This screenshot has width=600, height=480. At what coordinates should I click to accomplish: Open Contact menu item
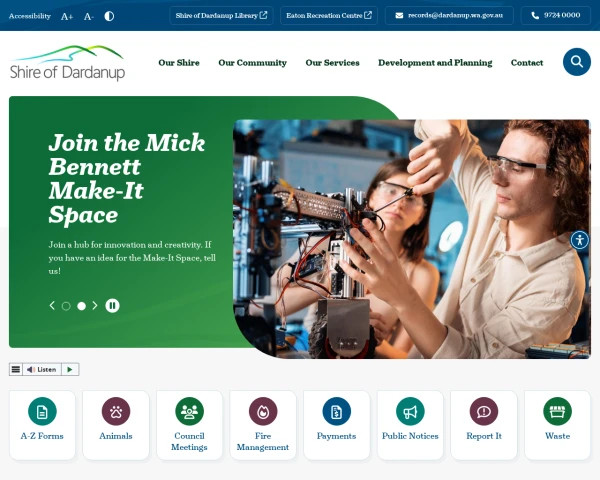527,63
